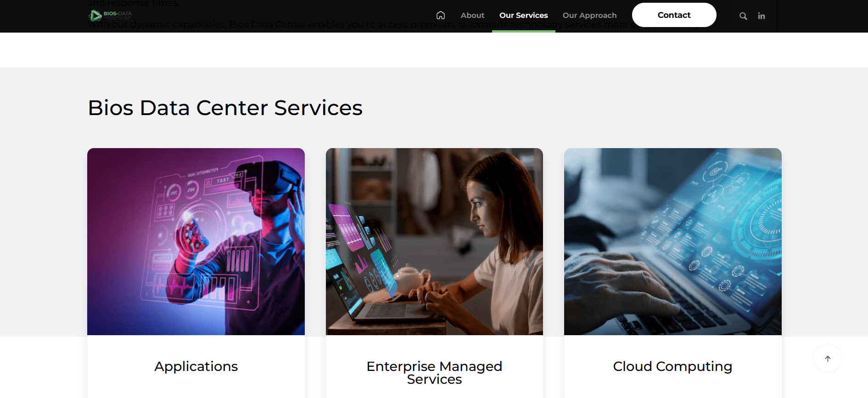Go to the home page icon
868x398 pixels.
click(x=441, y=15)
